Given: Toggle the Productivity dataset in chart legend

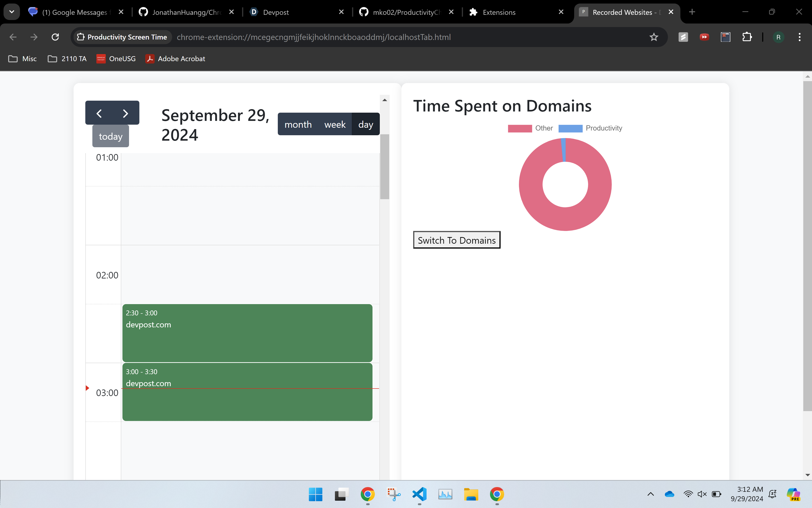Looking at the screenshot, I should point(590,128).
